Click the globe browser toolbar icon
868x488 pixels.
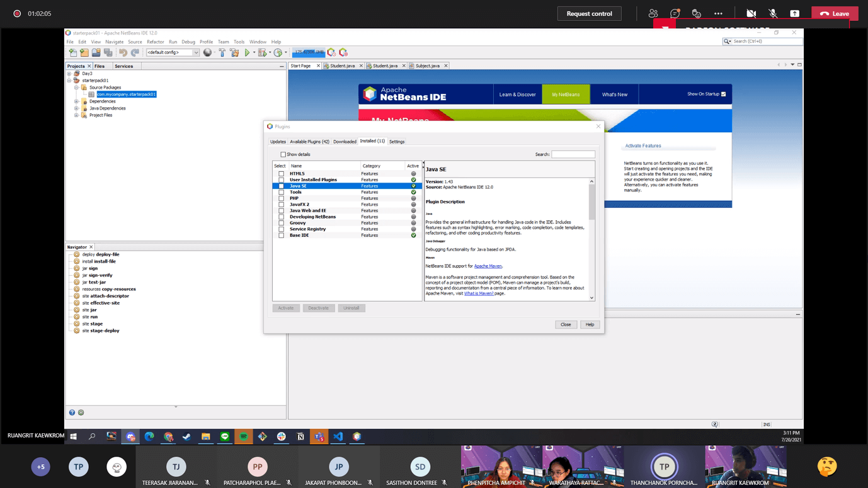(207, 52)
